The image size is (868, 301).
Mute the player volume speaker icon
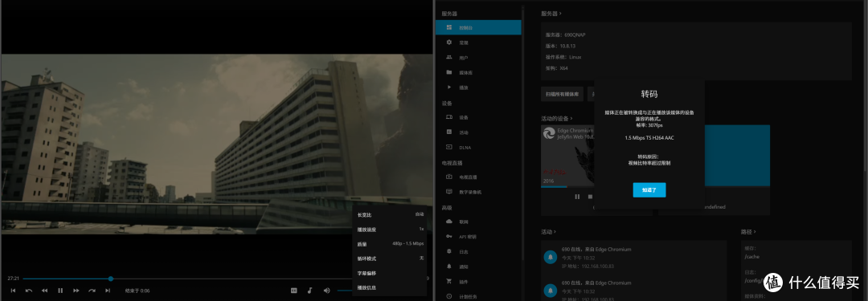(x=326, y=291)
